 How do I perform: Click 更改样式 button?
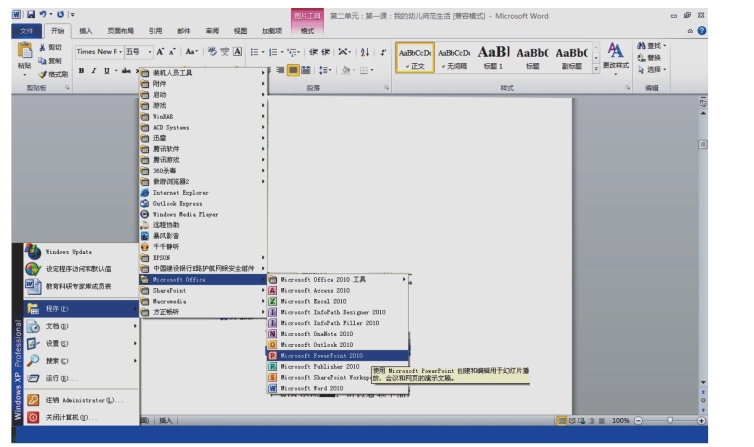point(616,58)
